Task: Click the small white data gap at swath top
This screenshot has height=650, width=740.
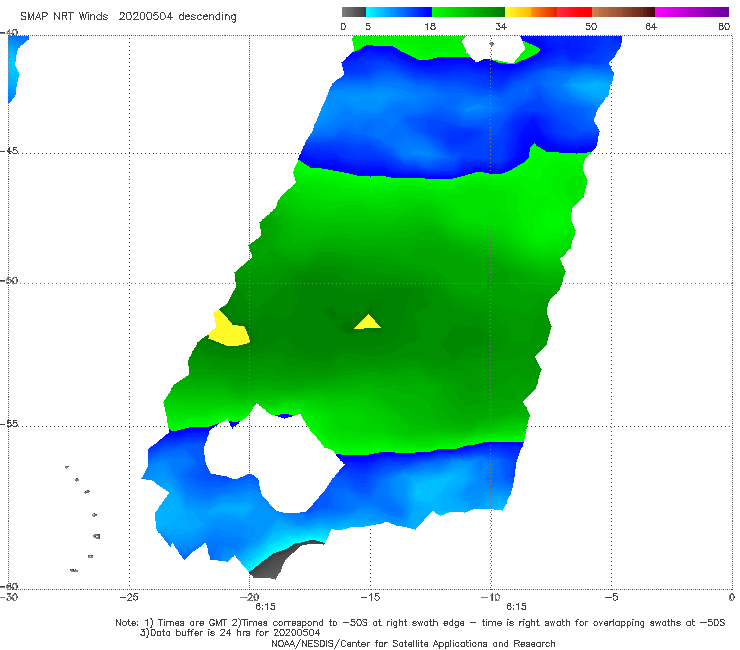Action: (493, 49)
